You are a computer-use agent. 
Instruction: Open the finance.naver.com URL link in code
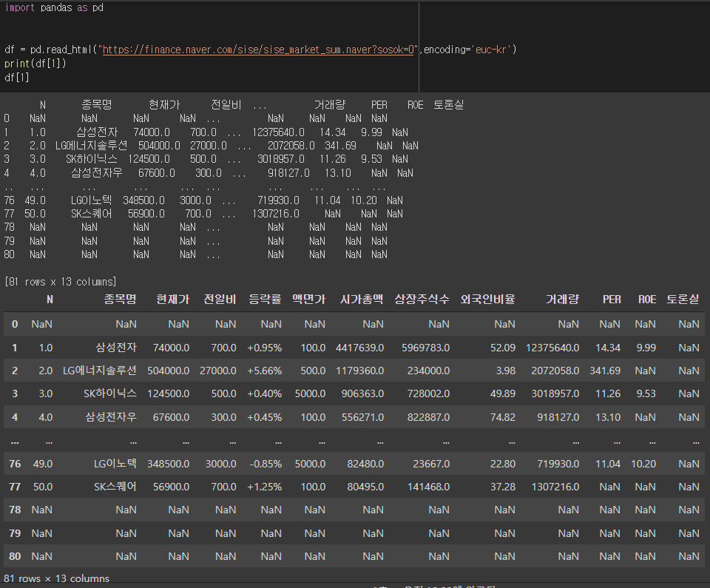(259, 50)
